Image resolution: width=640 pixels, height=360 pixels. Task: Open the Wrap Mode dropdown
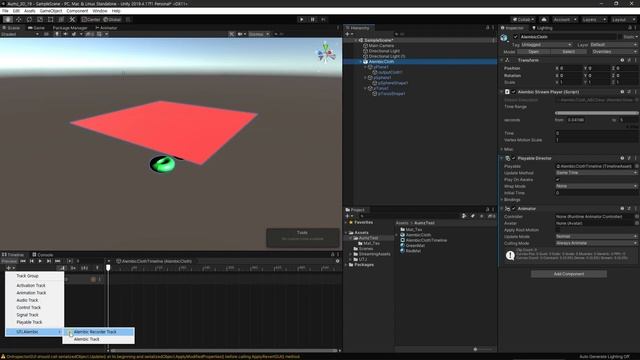pos(596,186)
